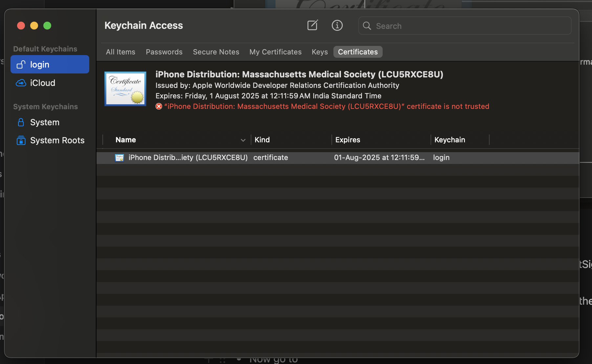Sort the list by Expires column

348,140
